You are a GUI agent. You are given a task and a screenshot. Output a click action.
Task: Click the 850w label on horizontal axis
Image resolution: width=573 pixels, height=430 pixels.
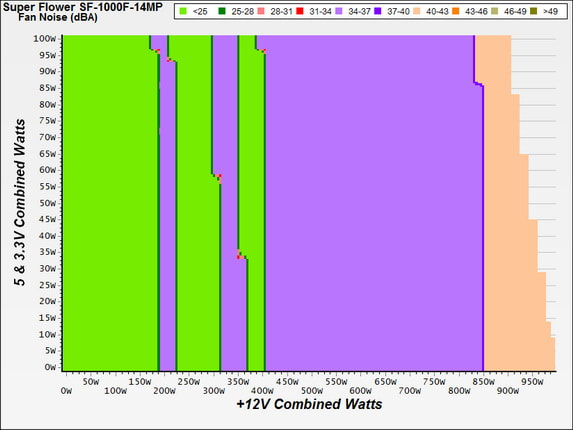(483, 382)
